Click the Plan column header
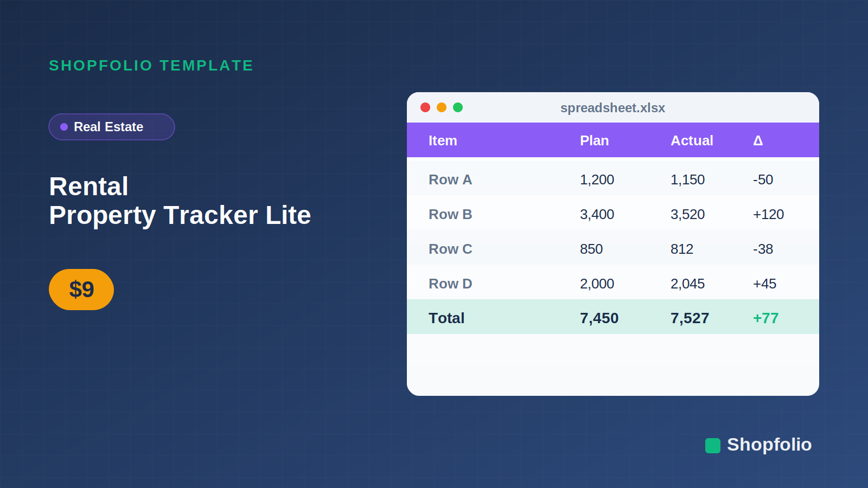868x488 pixels. pyautogui.click(x=594, y=140)
